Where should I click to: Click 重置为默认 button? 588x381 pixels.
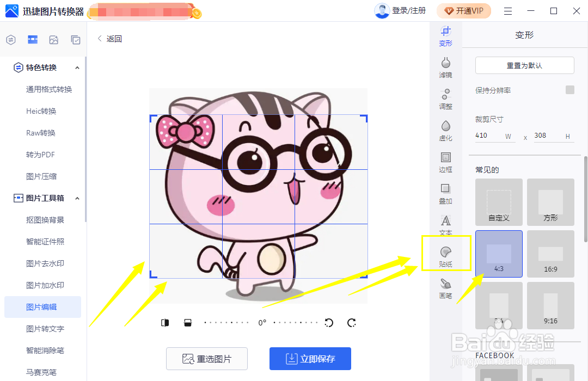click(x=524, y=65)
